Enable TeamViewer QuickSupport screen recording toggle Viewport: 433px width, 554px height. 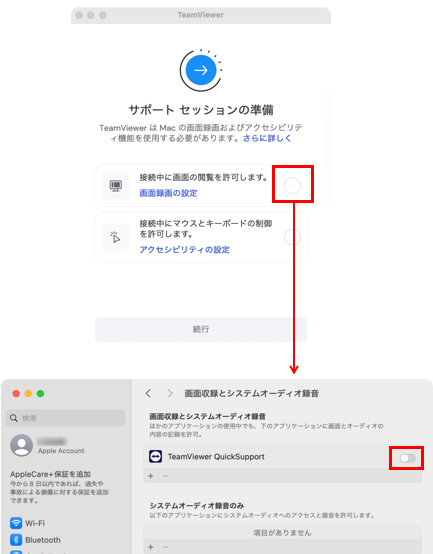407,458
